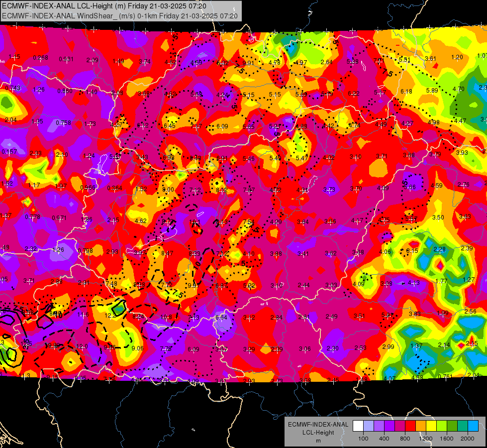Click the legend tick label '2000'
Viewport: 487px width, 448px height.
pyautogui.click(x=467, y=439)
